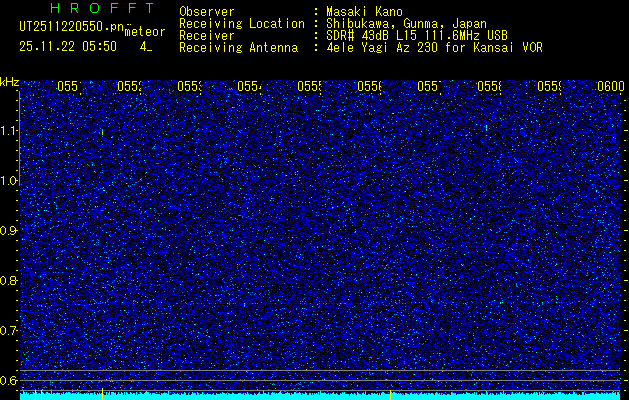Click the kHz axis unit label

pos(10,83)
